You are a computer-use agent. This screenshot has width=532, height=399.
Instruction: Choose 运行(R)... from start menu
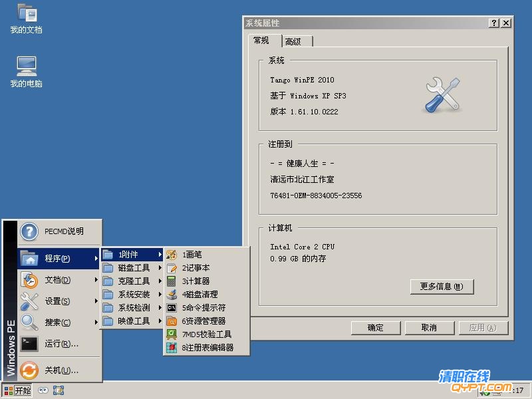click(59, 344)
